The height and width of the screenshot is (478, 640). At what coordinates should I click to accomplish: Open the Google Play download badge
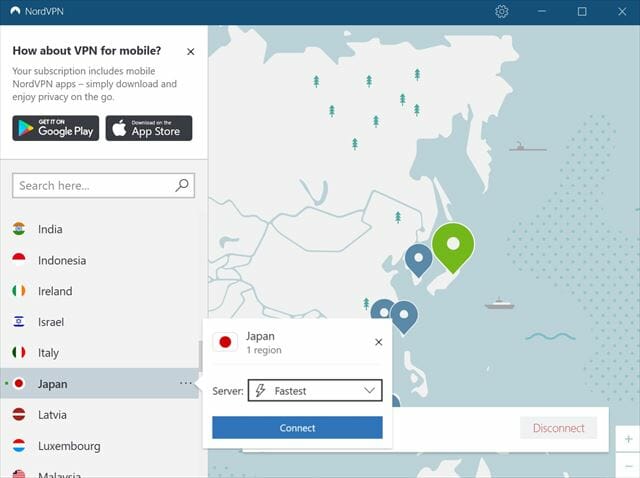click(x=56, y=128)
